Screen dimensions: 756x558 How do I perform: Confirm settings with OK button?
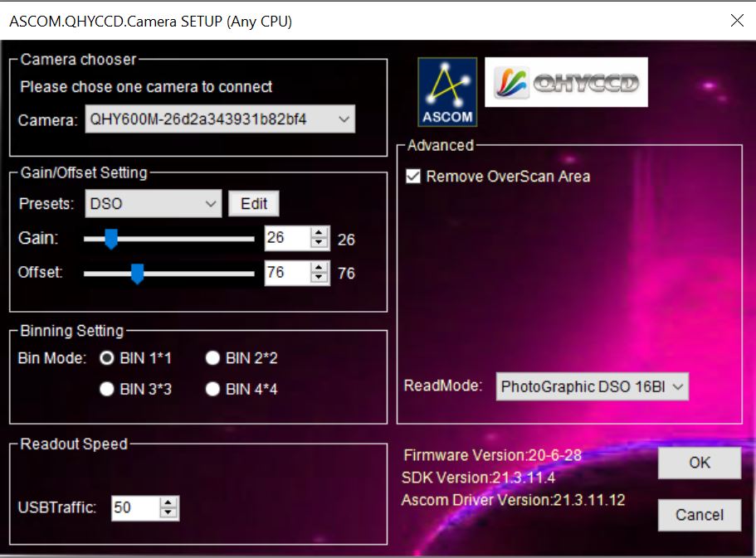[x=699, y=463]
